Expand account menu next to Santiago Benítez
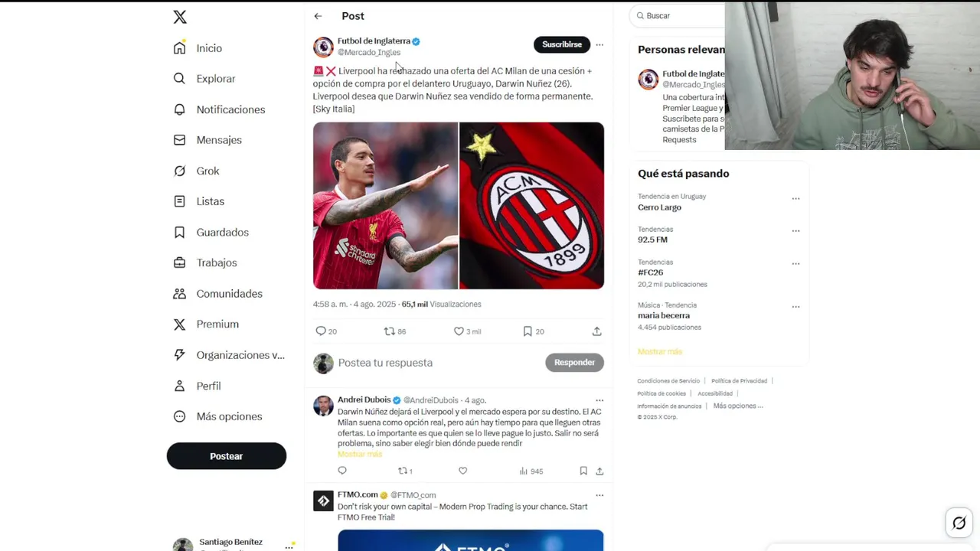This screenshot has height=551, width=980. click(289, 546)
